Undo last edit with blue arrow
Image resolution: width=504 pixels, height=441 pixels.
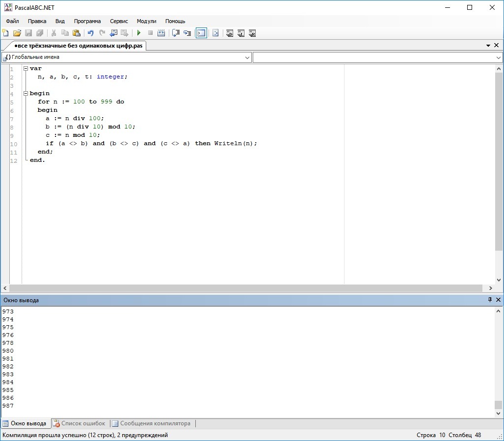tap(91, 33)
